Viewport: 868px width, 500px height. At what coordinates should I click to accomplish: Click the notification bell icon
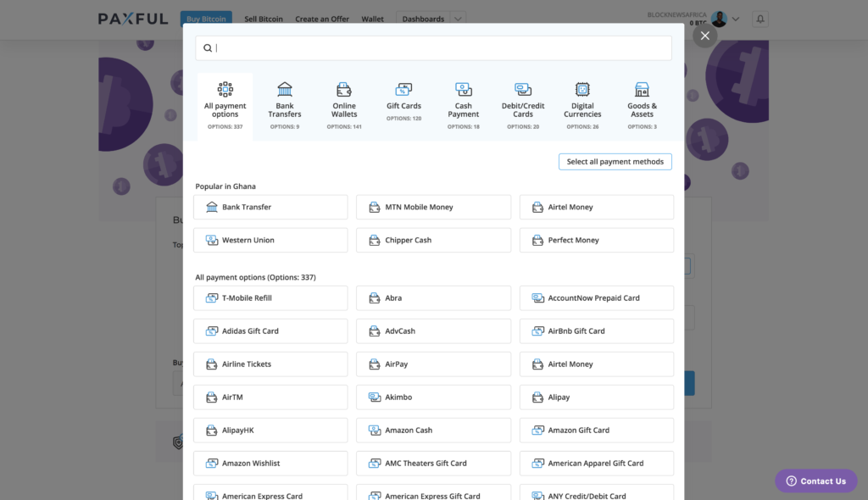click(x=760, y=19)
